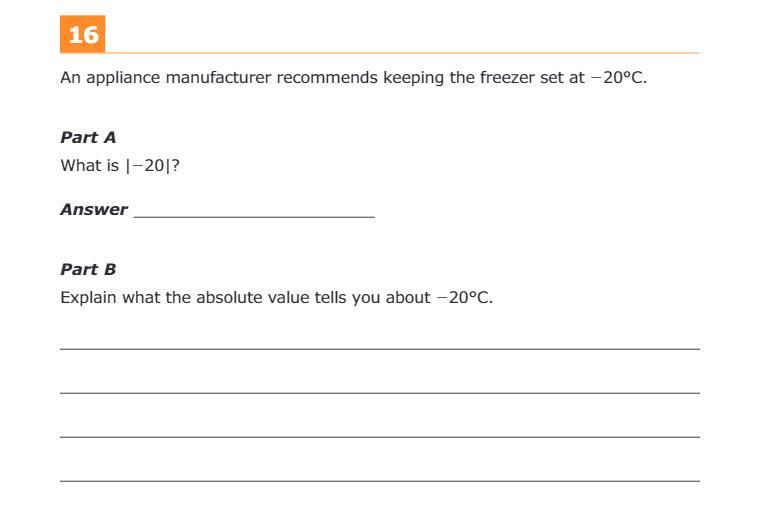Click the orange question number 16 box
Image resolution: width=761 pixels, height=526 pixels.
83,34
